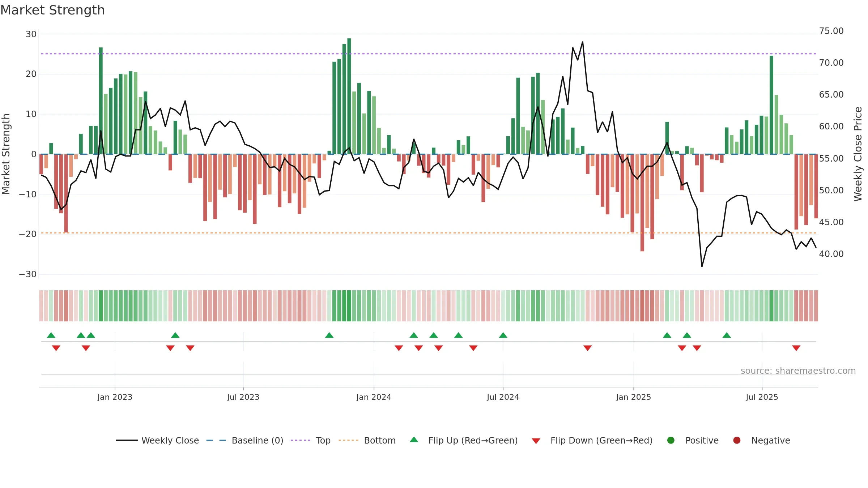Click the tallest green bar, late 2023
Viewport: 868px width, 488px height.
click(x=349, y=96)
